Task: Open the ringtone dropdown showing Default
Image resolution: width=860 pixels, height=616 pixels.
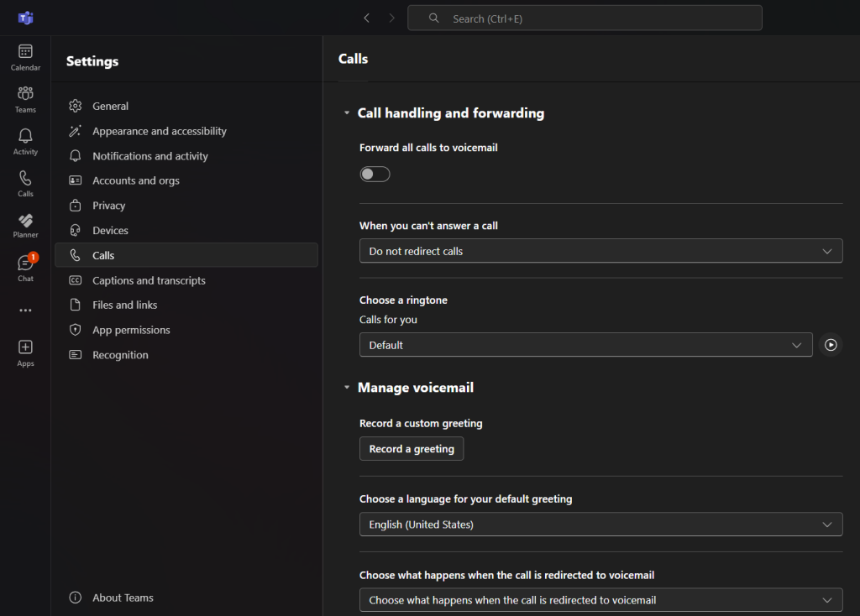Action: click(x=585, y=344)
